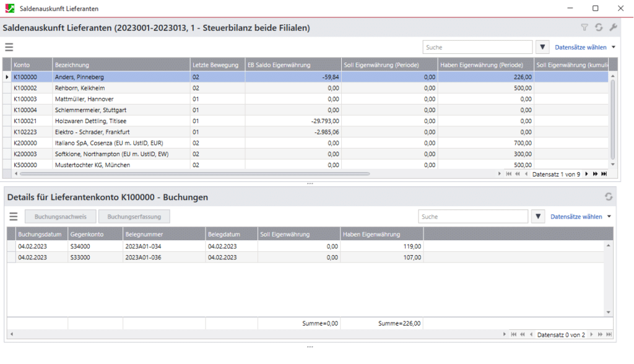Open the Buchungen Datensätze wählen dropdown
This screenshot has height=364, width=634.
pyautogui.click(x=581, y=217)
